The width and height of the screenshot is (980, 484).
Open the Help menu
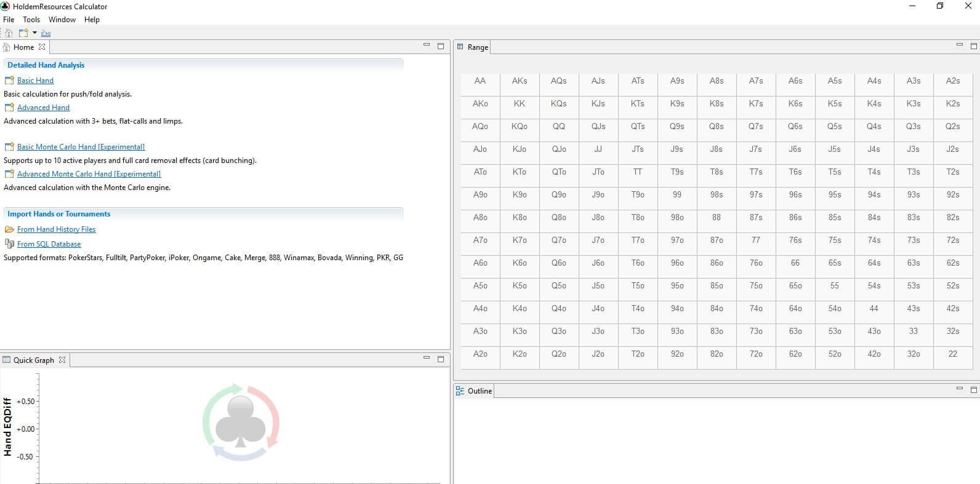(92, 20)
